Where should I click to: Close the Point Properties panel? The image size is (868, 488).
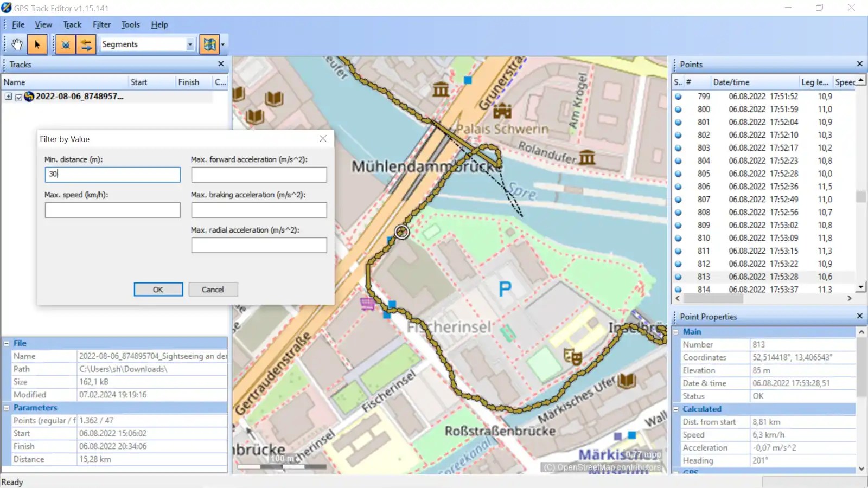859,316
